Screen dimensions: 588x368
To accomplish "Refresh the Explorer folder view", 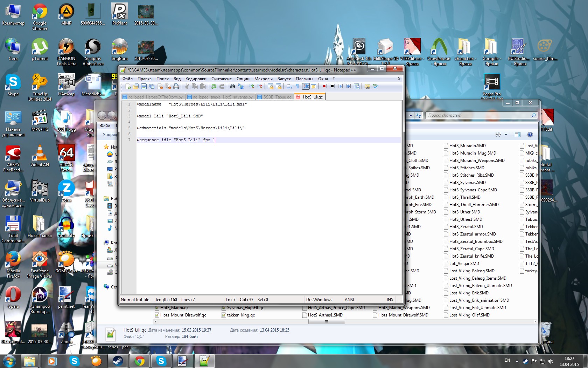I will 418,115.
